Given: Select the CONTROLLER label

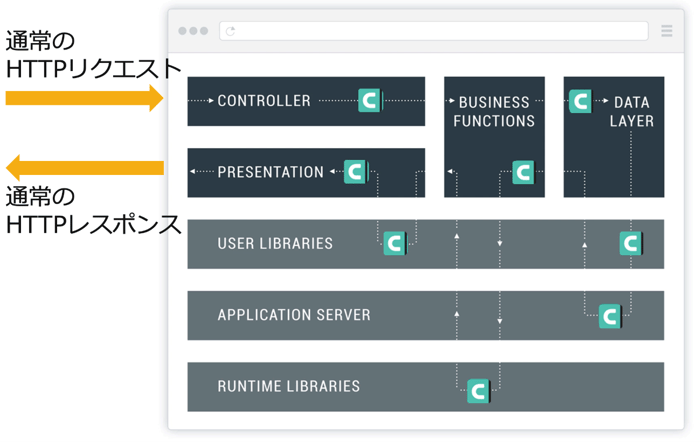Looking at the screenshot, I should [x=264, y=101].
